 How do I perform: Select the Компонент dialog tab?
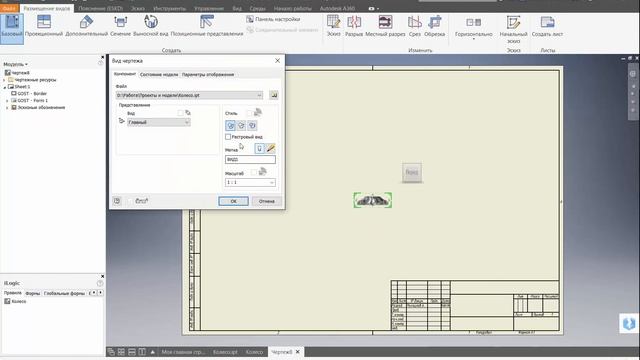(x=124, y=74)
